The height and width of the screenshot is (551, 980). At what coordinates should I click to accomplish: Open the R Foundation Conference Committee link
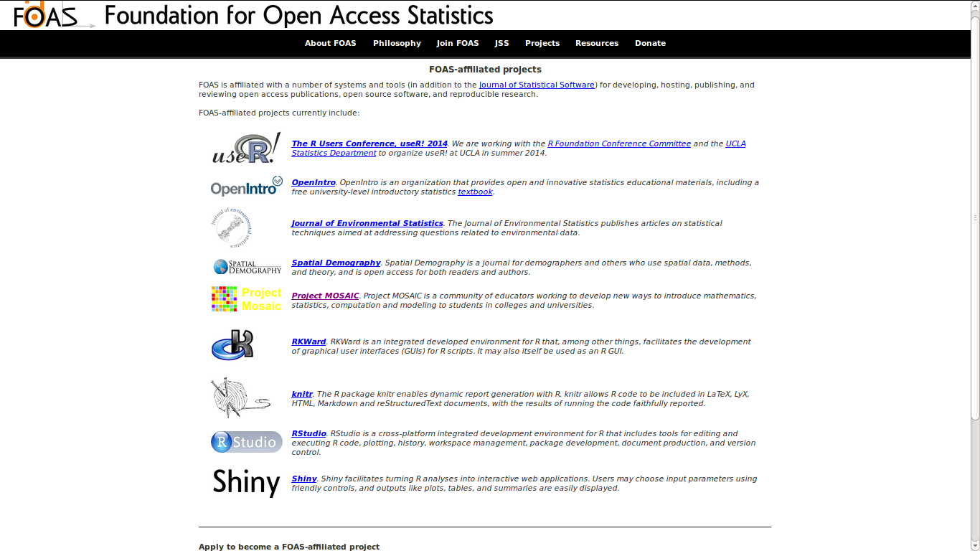click(x=618, y=143)
